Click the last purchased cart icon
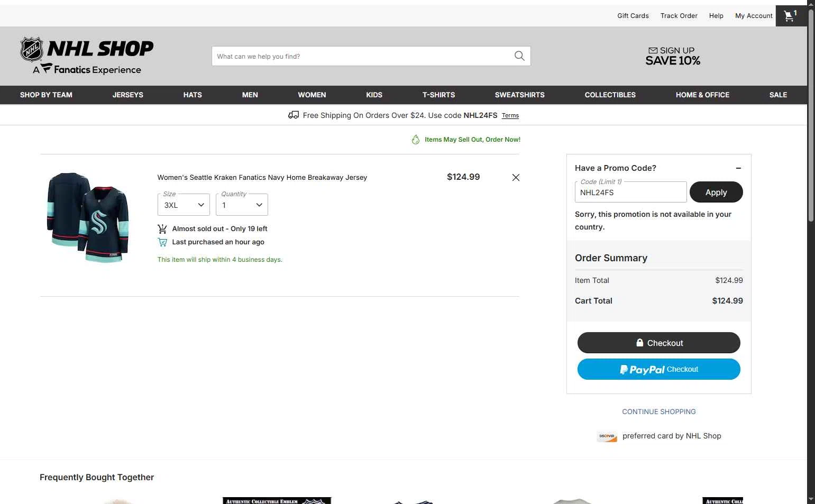 pyautogui.click(x=162, y=242)
